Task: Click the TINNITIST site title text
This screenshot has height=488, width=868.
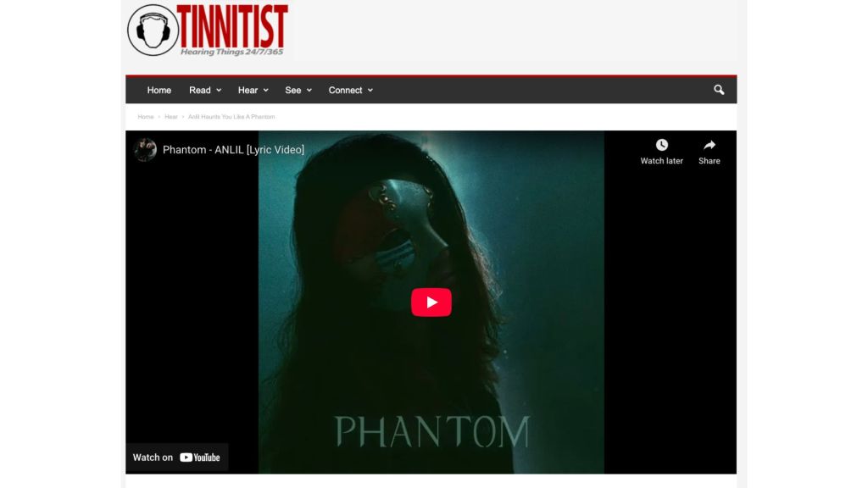Action: [232, 26]
